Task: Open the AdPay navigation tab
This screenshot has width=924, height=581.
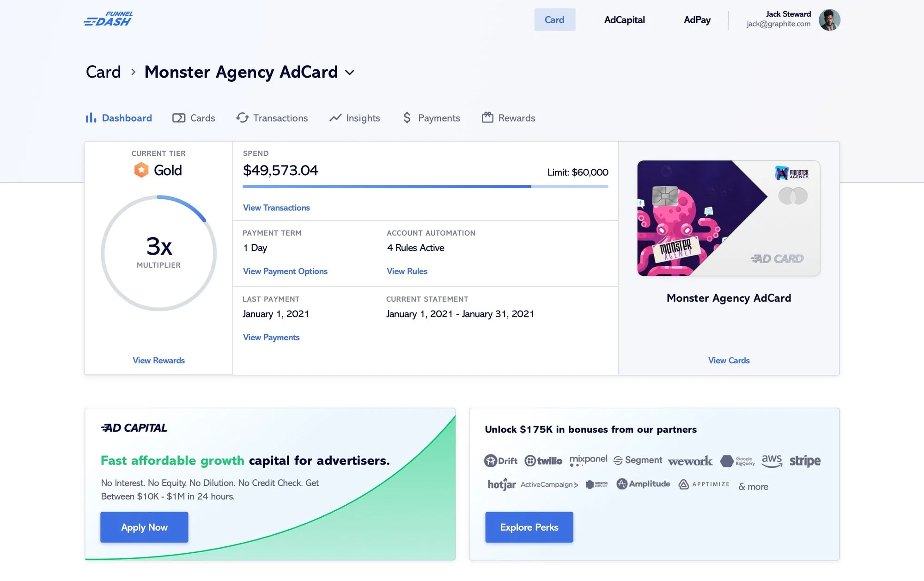Action: [697, 20]
